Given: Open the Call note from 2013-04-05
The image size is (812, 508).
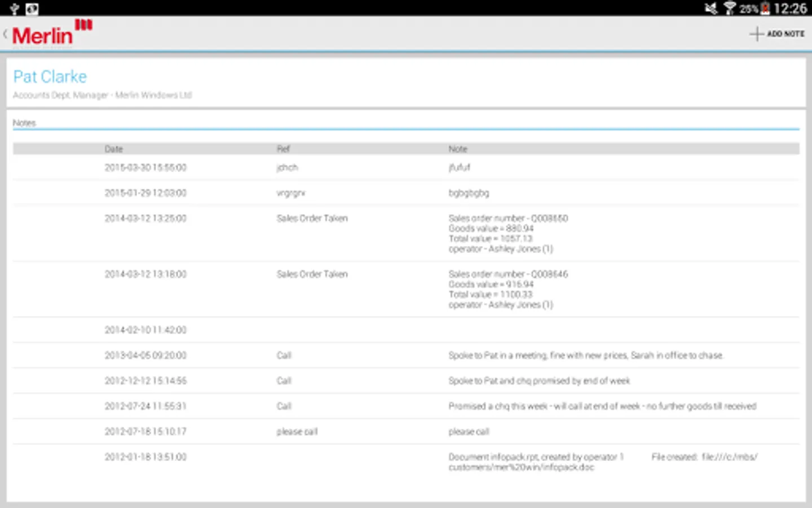Looking at the screenshot, I should (x=395, y=355).
